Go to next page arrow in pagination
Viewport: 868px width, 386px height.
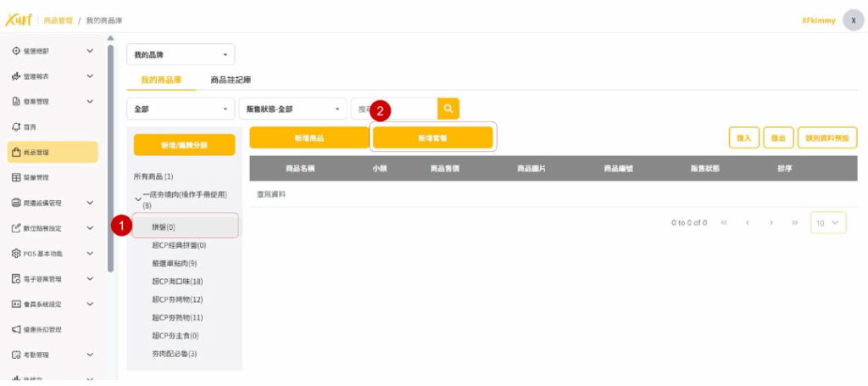771,222
